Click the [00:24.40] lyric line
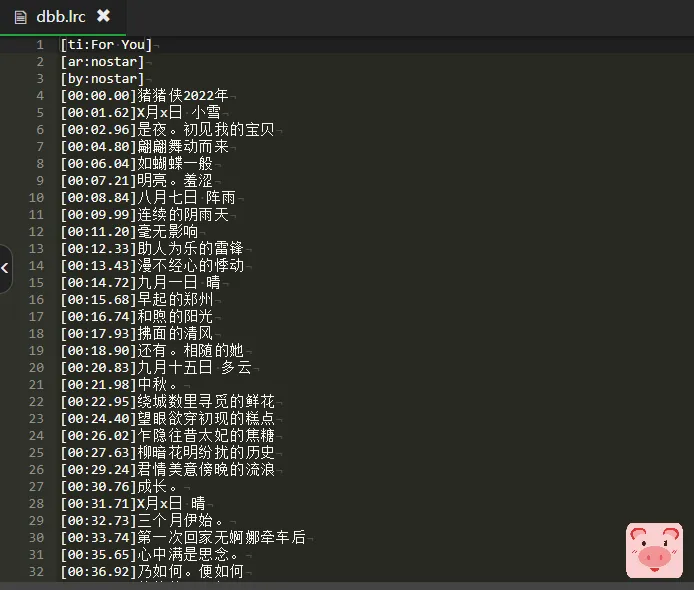Screen dimensions: 694x590 pyautogui.click(x=167, y=419)
